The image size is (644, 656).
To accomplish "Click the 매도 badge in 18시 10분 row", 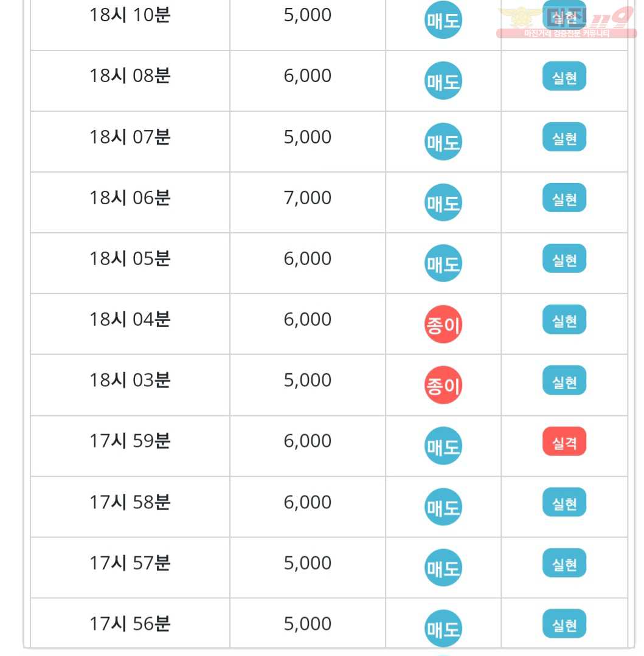I will click(x=443, y=20).
